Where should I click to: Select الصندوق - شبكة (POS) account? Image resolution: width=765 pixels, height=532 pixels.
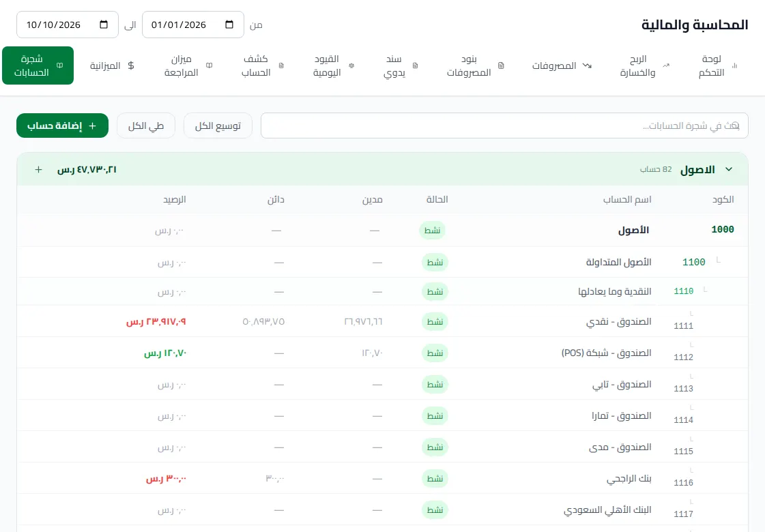[x=607, y=353]
